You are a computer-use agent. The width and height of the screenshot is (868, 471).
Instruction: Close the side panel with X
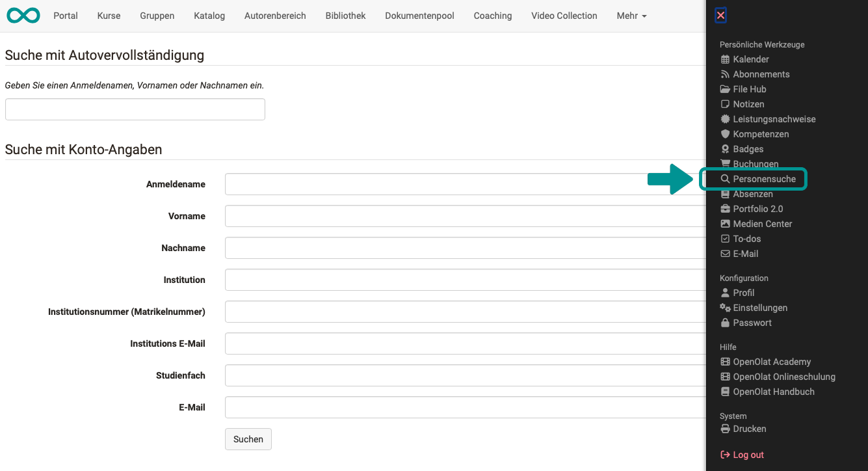point(720,16)
